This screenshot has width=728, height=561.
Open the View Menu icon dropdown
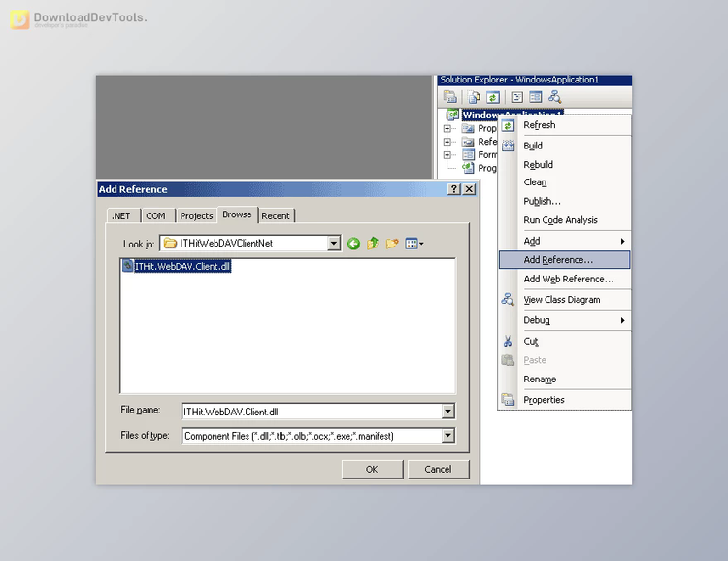414,244
